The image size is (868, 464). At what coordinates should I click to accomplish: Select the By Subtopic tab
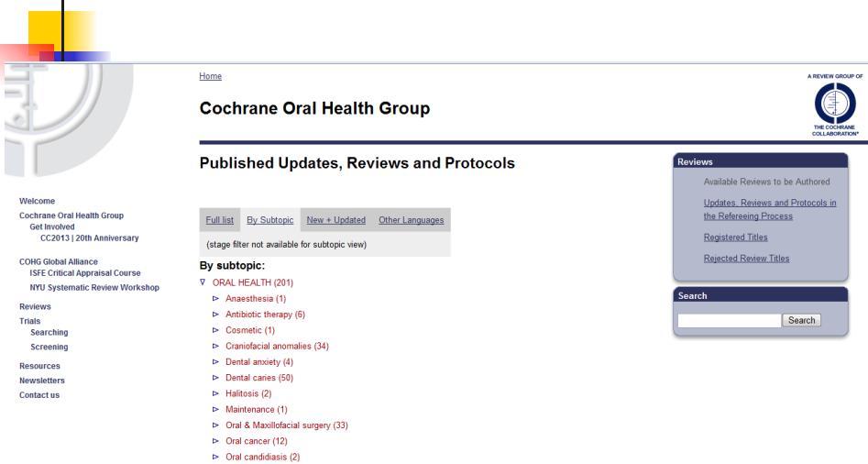pos(270,220)
